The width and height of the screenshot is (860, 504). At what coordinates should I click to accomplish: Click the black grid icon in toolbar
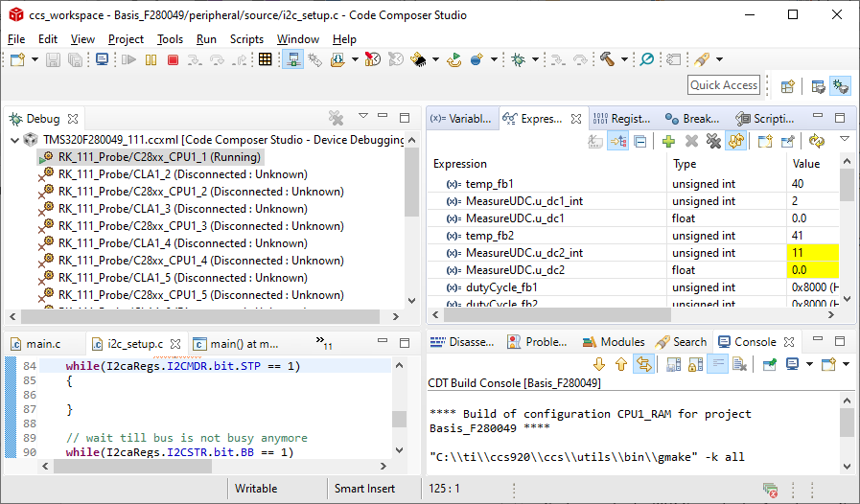(x=266, y=59)
